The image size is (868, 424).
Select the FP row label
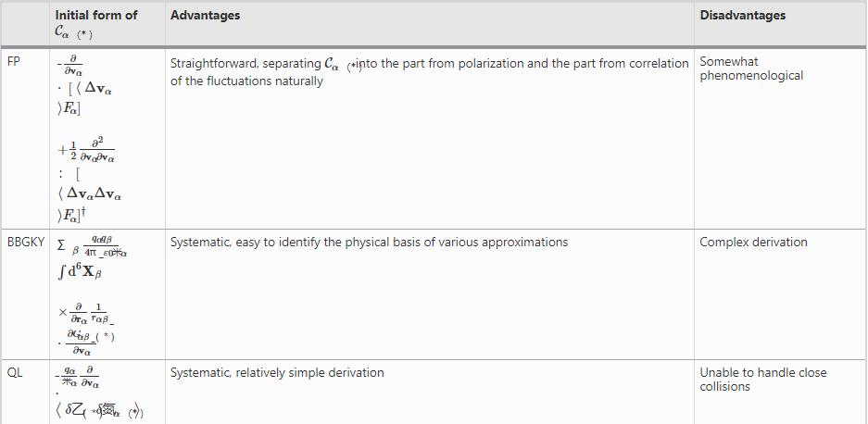point(15,63)
